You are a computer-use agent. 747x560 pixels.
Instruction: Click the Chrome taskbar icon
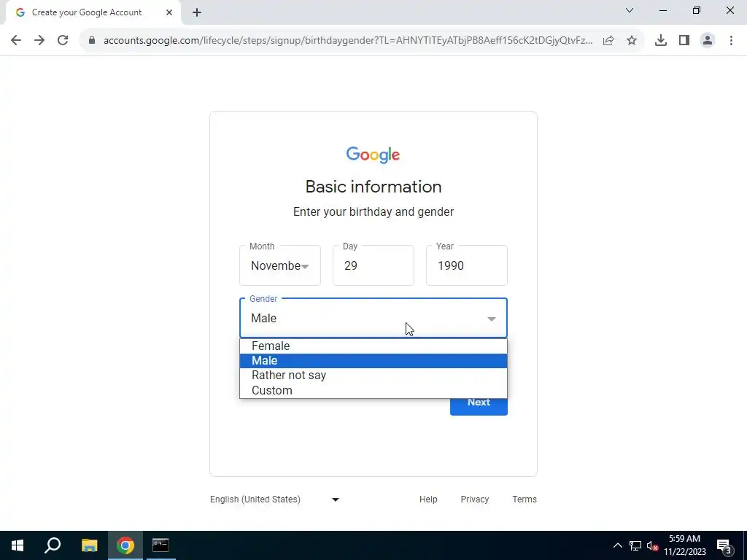tap(125, 545)
